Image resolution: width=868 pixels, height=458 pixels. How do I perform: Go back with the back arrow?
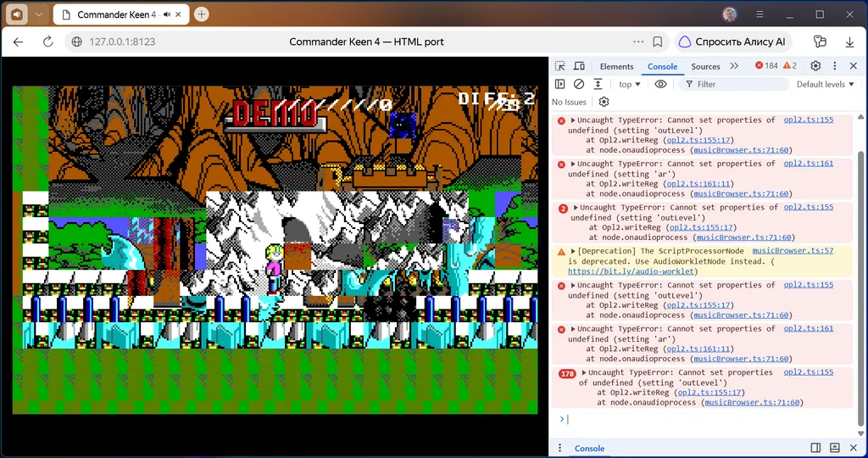(19, 42)
